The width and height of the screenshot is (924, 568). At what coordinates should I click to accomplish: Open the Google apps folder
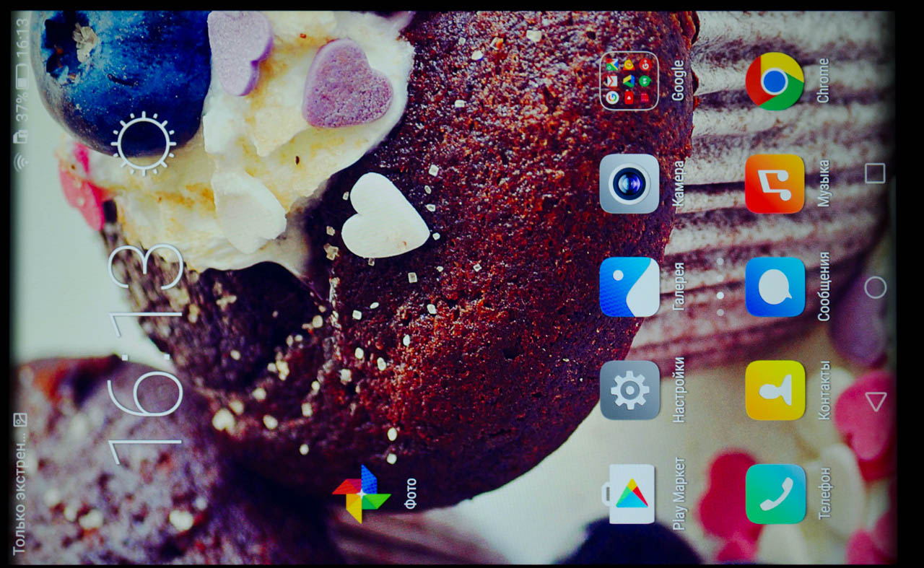tap(629, 81)
